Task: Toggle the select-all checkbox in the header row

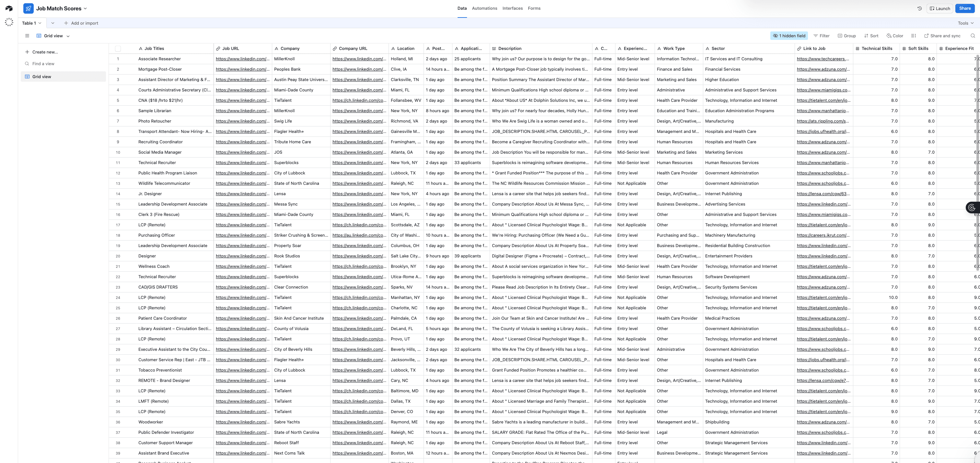Action: 118,48
